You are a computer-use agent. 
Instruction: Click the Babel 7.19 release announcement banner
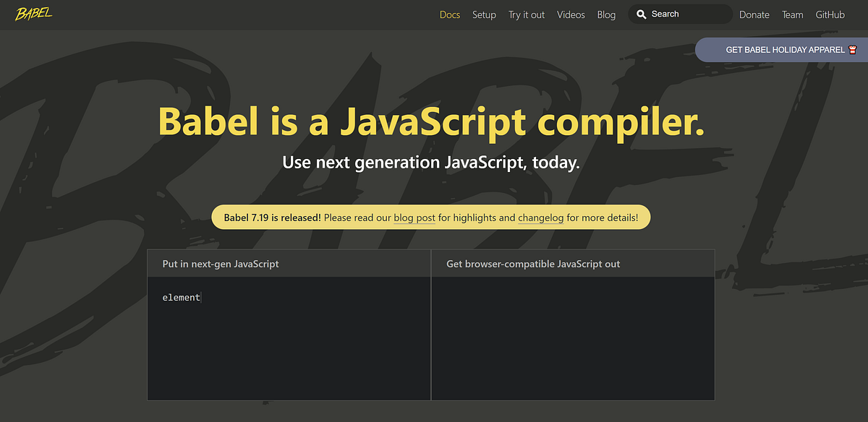[x=430, y=217]
